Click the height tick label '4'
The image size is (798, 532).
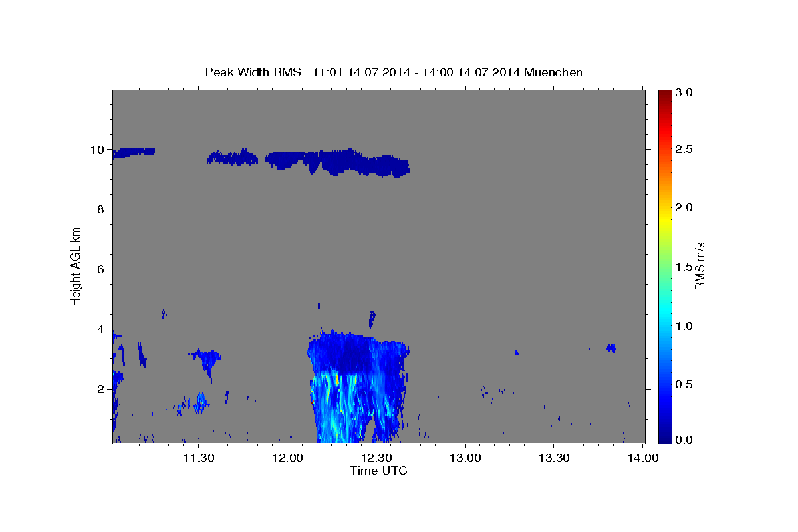(102, 329)
